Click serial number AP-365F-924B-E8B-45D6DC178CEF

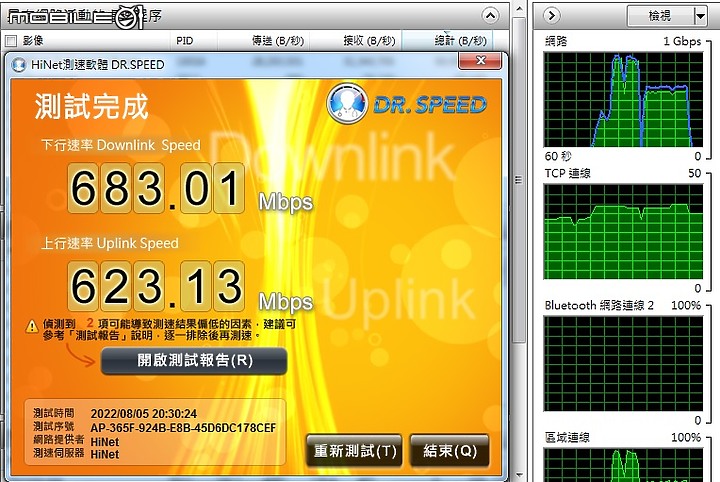183,428
